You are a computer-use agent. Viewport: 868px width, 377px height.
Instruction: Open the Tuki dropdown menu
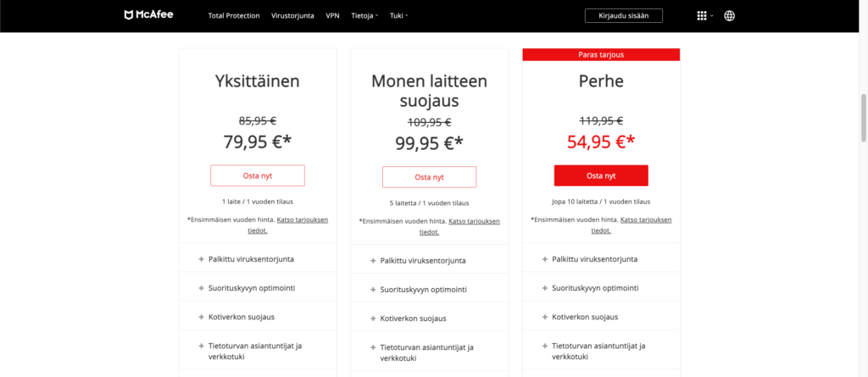[398, 15]
